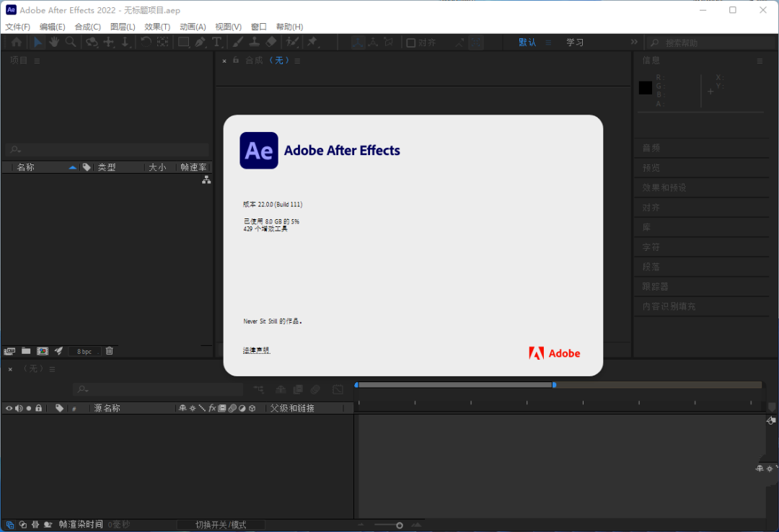Enable the 对齐 snapping checkbox
Image resolution: width=779 pixels, height=532 pixels.
click(411, 43)
